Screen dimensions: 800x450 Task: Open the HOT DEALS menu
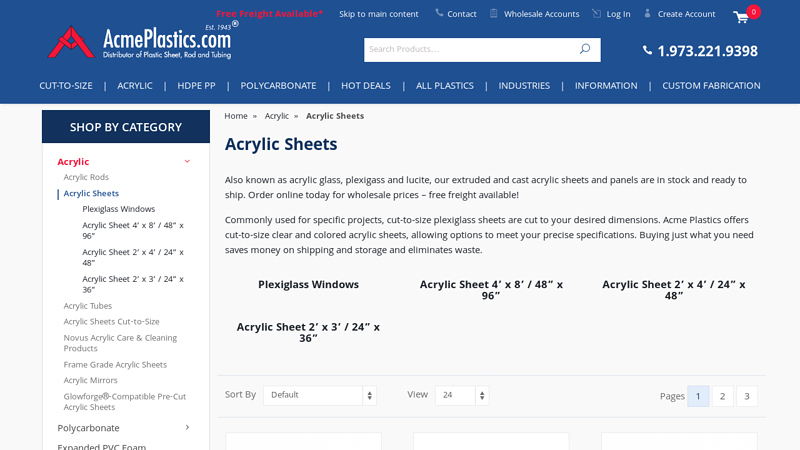click(x=366, y=86)
